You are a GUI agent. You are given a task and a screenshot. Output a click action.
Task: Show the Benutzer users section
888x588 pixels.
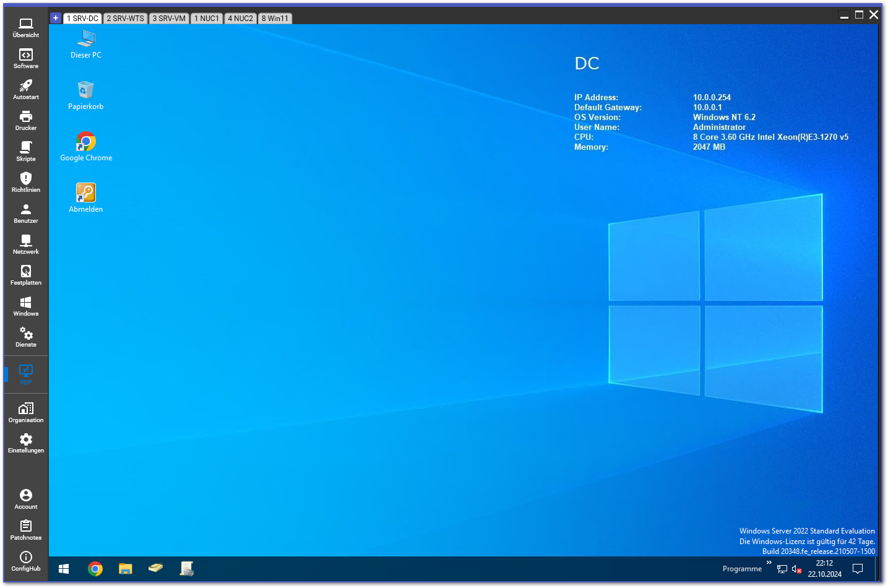[26, 214]
